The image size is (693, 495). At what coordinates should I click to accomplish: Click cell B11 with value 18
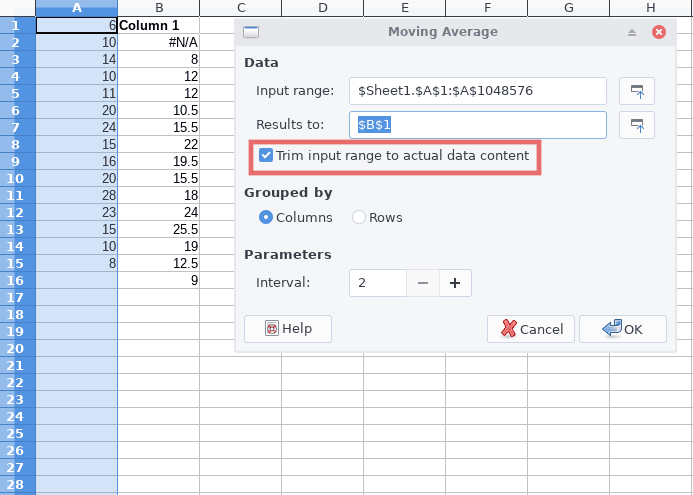(159, 195)
